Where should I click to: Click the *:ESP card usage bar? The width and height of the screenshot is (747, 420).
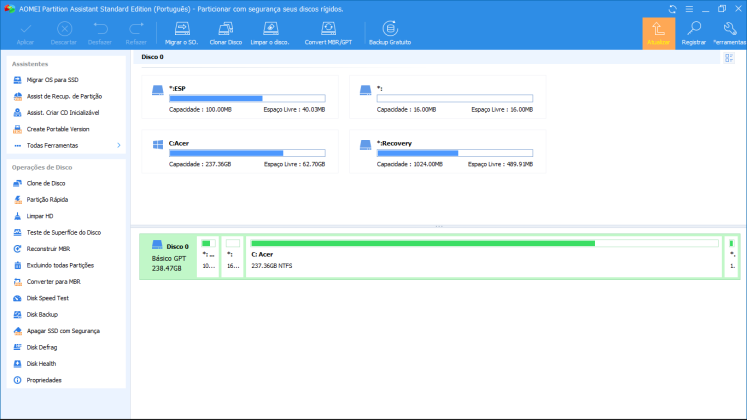tap(247, 99)
